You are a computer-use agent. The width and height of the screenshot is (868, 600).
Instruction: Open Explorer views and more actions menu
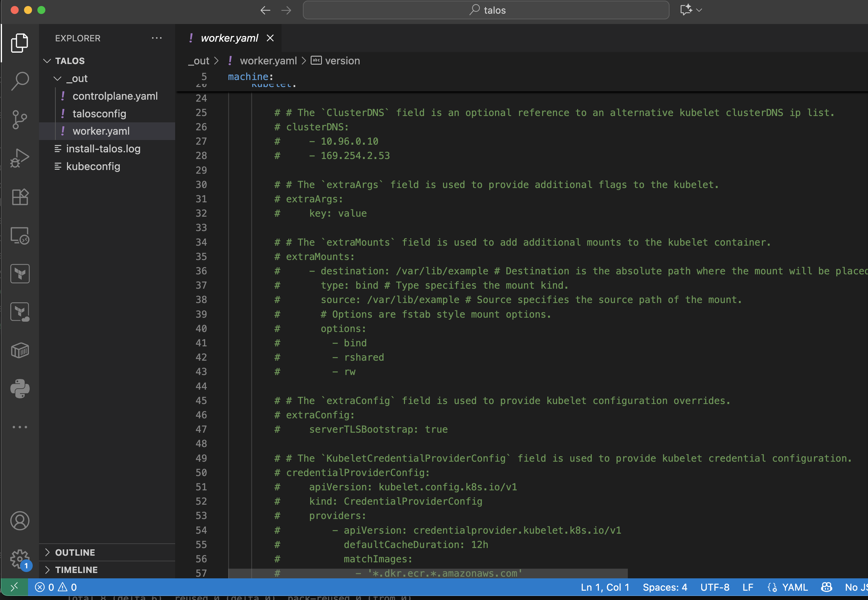click(156, 38)
